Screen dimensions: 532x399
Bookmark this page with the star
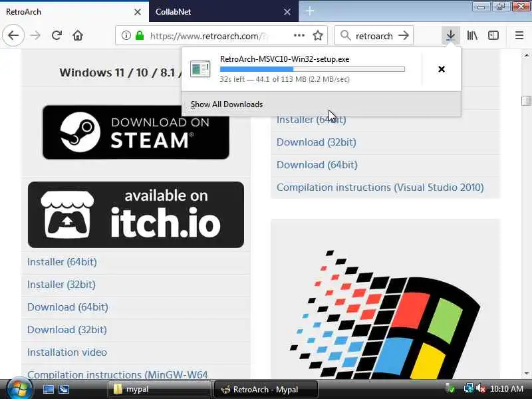[x=318, y=35]
